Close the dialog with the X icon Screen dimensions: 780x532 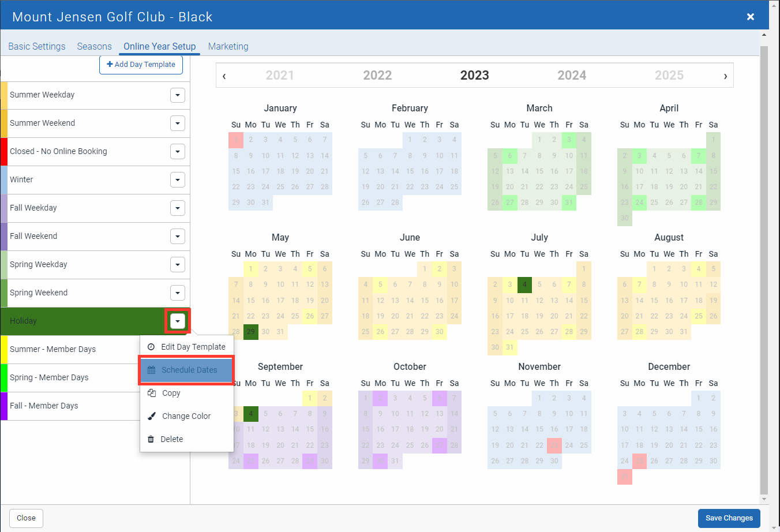pos(750,17)
